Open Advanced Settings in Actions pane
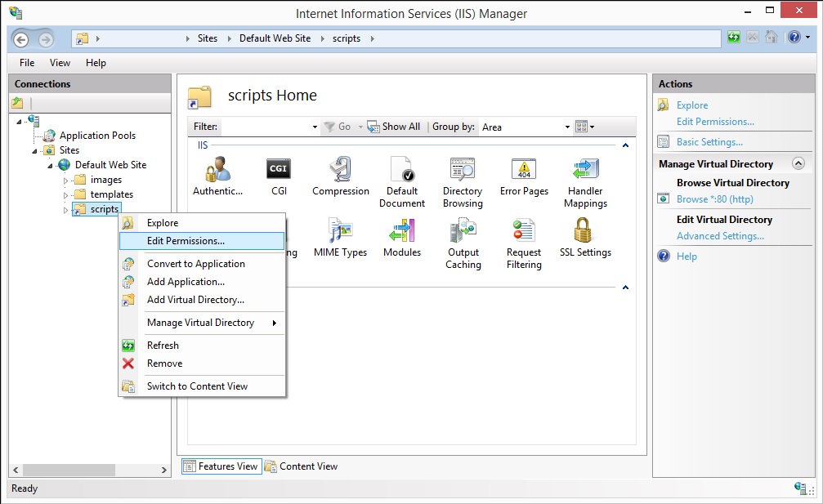 pyautogui.click(x=720, y=236)
